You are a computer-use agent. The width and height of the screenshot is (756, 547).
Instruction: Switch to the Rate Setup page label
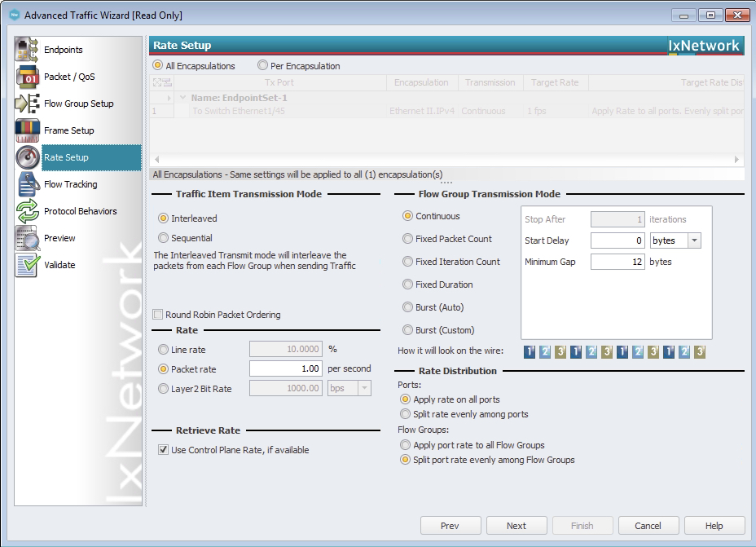point(66,157)
